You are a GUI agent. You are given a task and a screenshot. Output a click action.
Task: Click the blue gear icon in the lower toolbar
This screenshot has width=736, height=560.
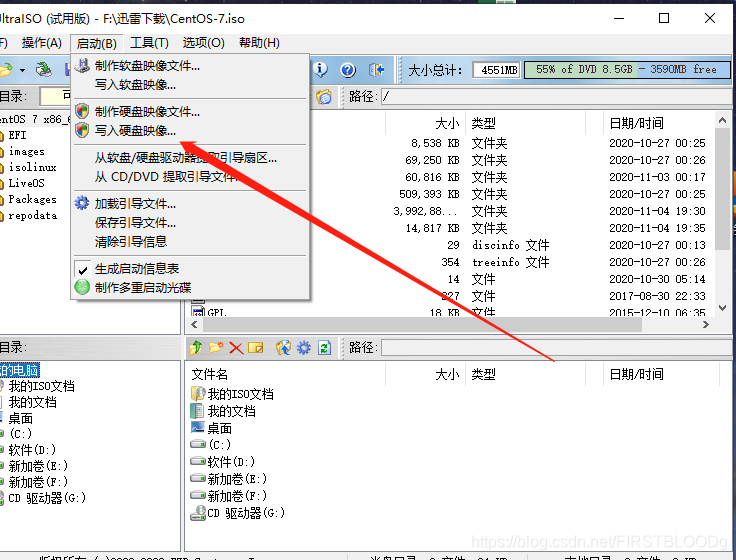304,348
